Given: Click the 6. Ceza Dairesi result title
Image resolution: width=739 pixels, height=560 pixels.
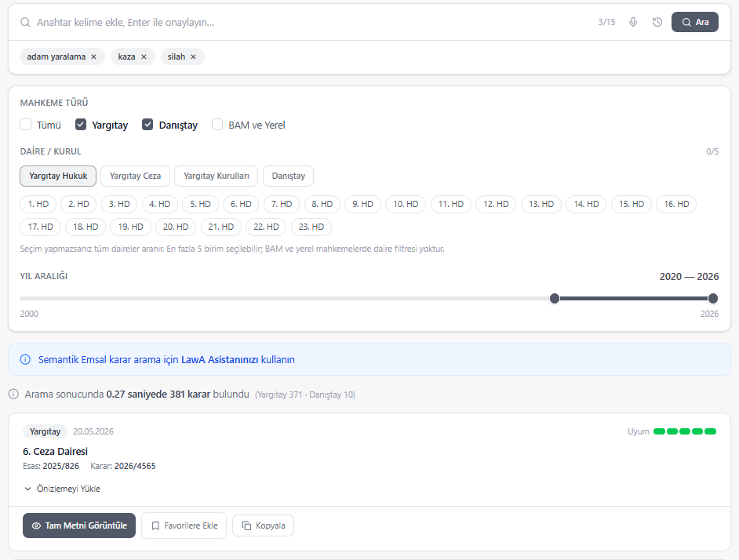Looking at the screenshot, I should [55, 452].
